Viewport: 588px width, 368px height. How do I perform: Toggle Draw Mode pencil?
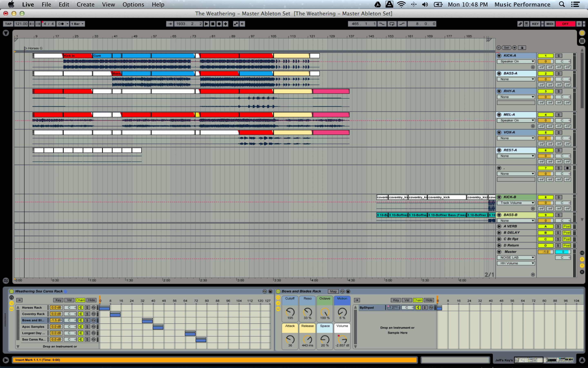coord(520,24)
